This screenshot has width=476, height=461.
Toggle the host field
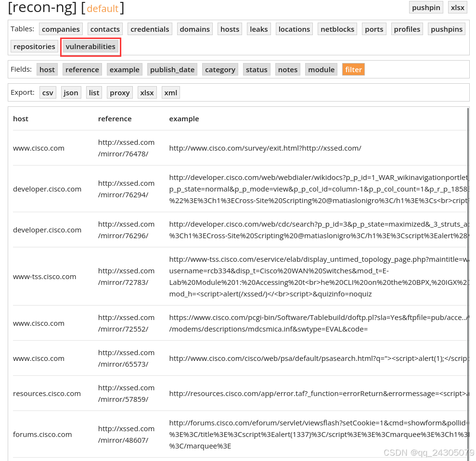click(x=47, y=69)
